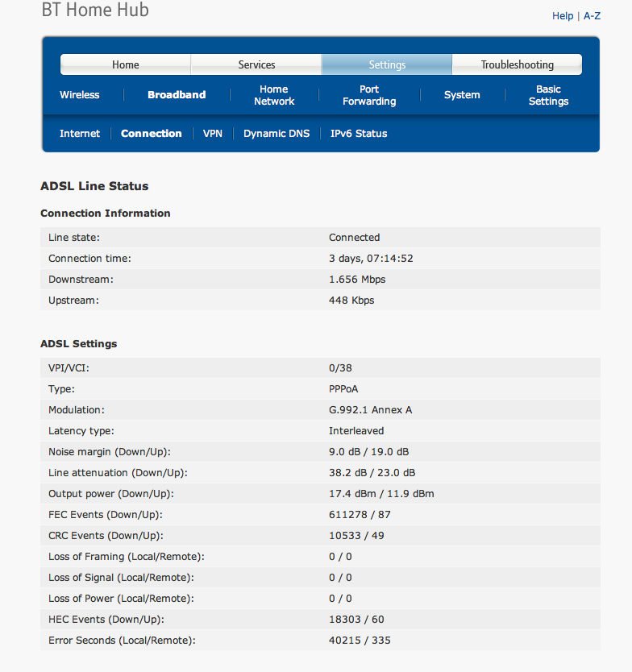View the IPv6 Status page

coord(359,133)
